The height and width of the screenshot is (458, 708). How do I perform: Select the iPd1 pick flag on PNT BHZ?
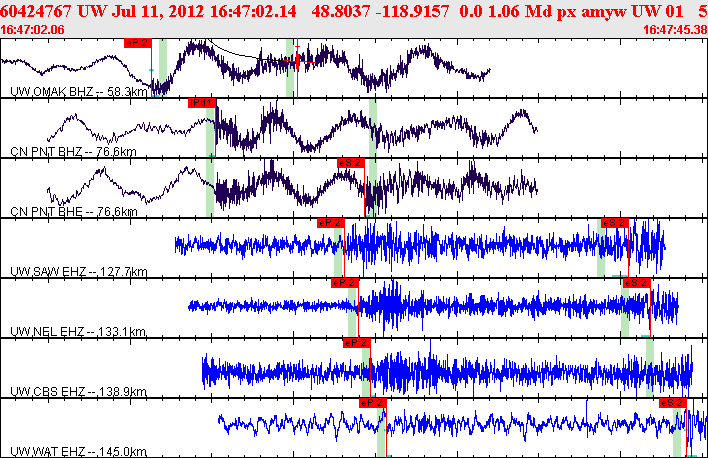[201, 103]
